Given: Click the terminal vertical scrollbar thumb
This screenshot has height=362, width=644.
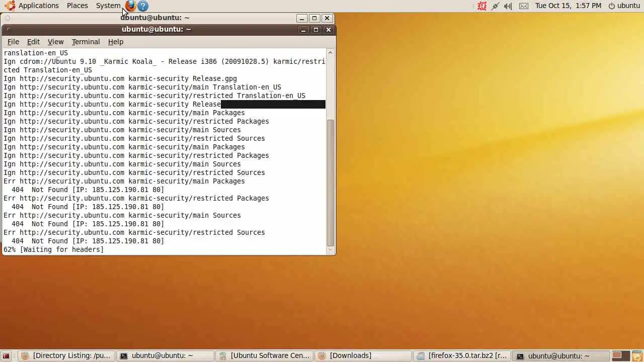Looking at the screenshot, I should coord(331,184).
